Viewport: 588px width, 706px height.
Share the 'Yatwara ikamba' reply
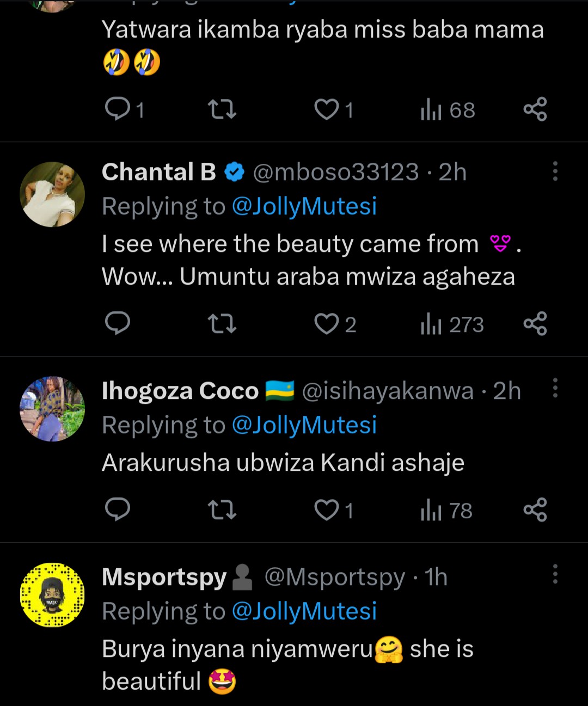click(535, 109)
